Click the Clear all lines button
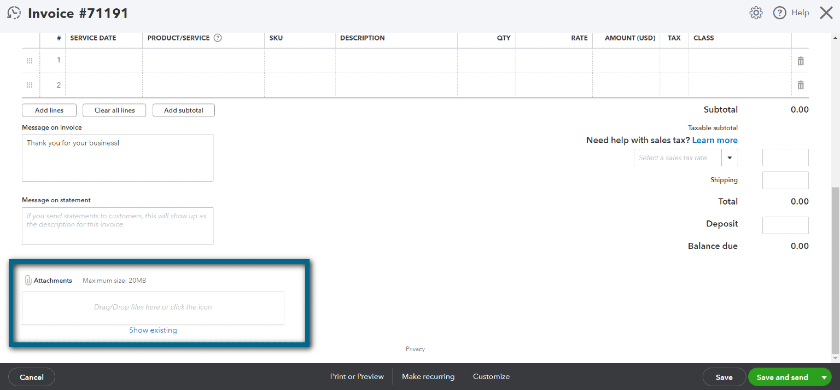This screenshot has width=840, height=390. (x=114, y=110)
